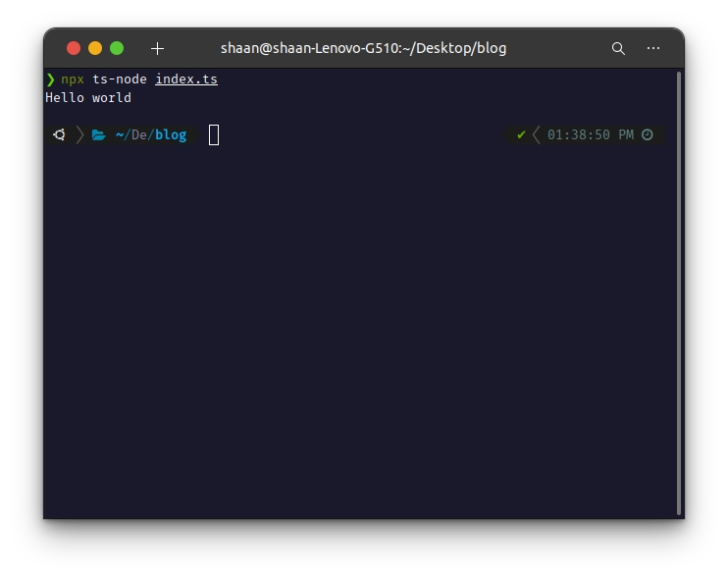Viewport: 728px width, 578px height.
Task: Click the clock icon beside the time
Action: (x=648, y=134)
